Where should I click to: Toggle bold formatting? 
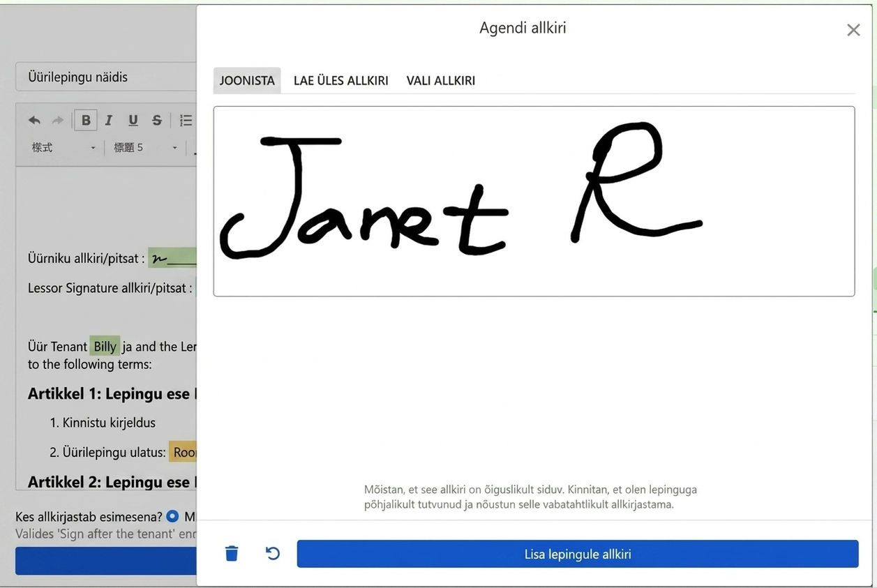pyautogui.click(x=86, y=120)
